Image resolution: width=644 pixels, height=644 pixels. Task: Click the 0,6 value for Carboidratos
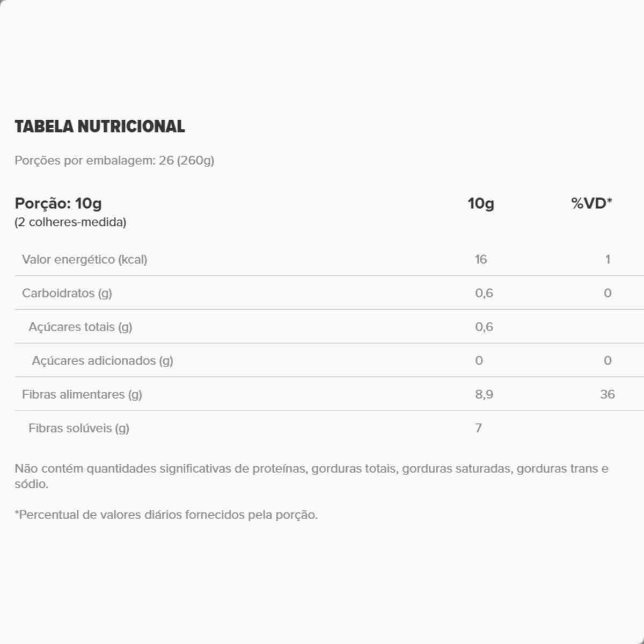coord(484,294)
